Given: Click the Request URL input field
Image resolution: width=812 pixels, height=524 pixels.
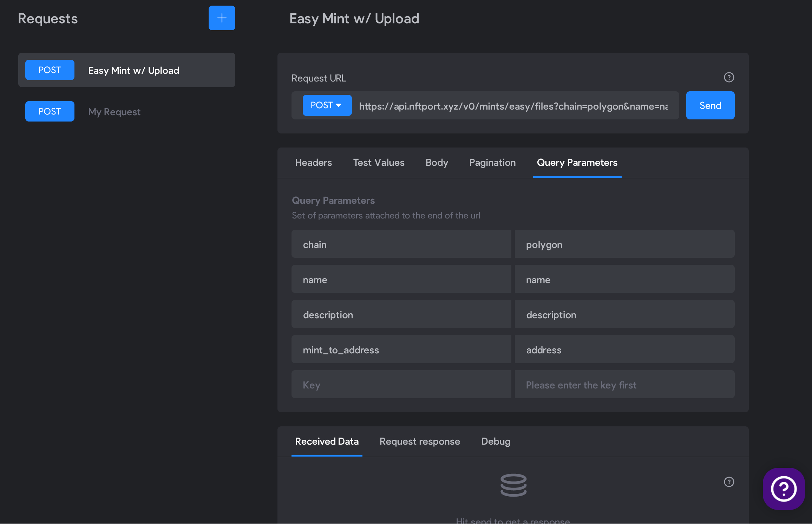Looking at the screenshot, I should [513, 106].
